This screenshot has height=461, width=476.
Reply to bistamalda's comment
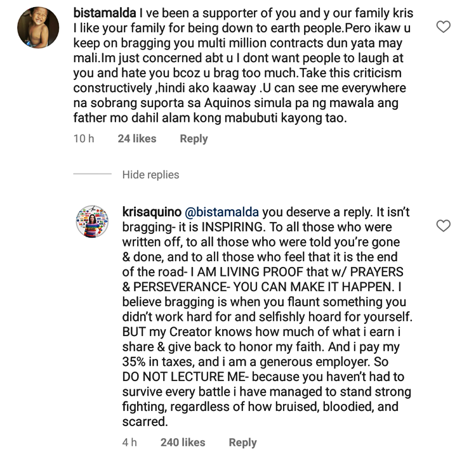194,138
